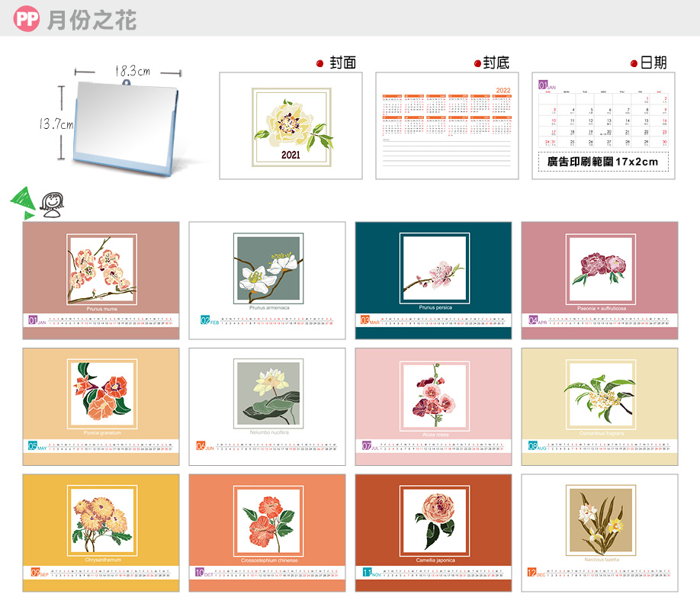Click the "Osmanthus fragrans" caption
The height and width of the screenshot is (610, 700).
coord(602,433)
